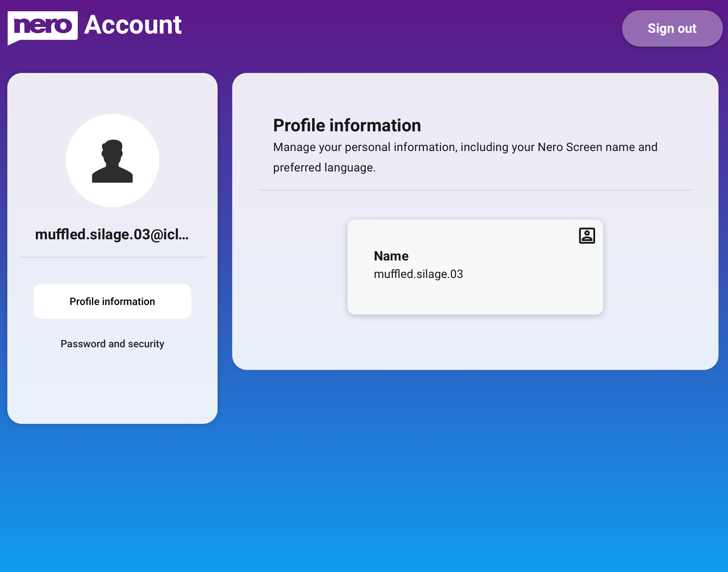Click the bold "Name" label
The width and height of the screenshot is (728, 572).
tap(391, 256)
